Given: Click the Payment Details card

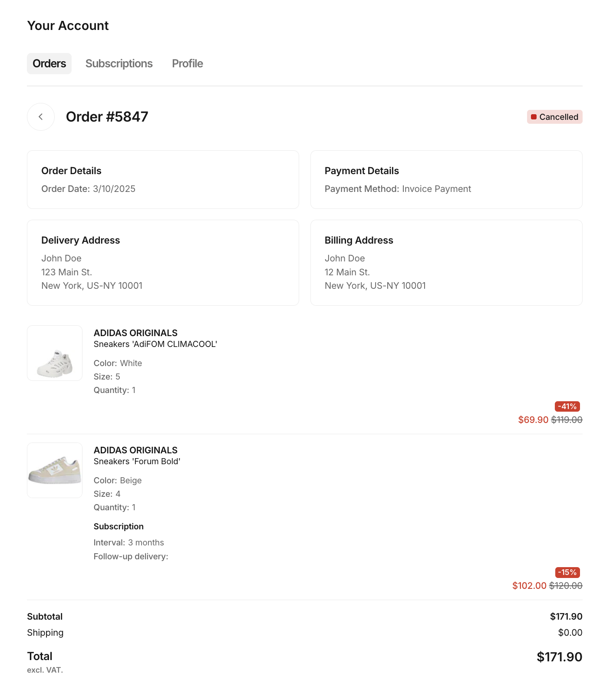Looking at the screenshot, I should pyautogui.click(x=446, y=179).
